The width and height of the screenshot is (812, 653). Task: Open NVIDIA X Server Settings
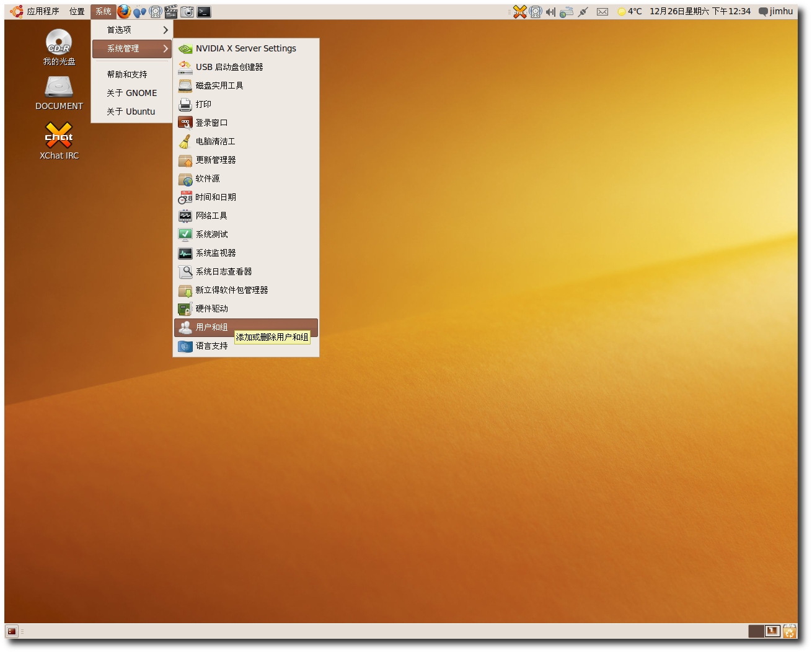point(245,48)
